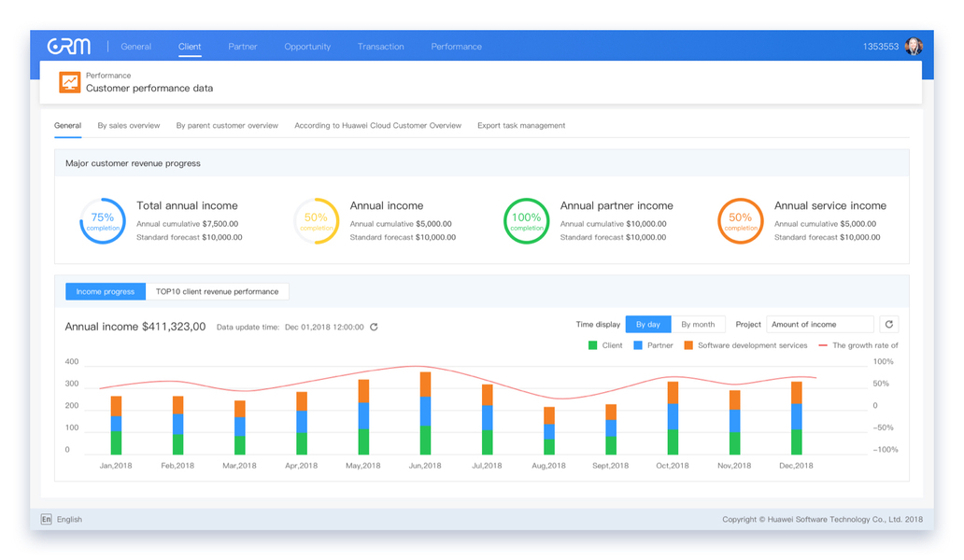The height and width of the screenshot is (560, 964).
Task: Click the Total annual income heading
Action: pos(187,205)
